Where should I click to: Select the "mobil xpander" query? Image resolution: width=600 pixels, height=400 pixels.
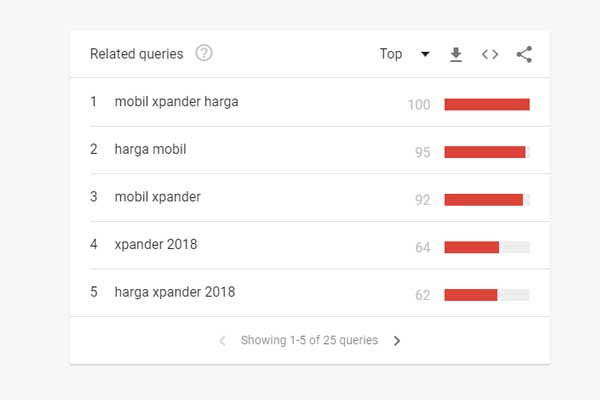pyautogui.click(x=158, y=197)
